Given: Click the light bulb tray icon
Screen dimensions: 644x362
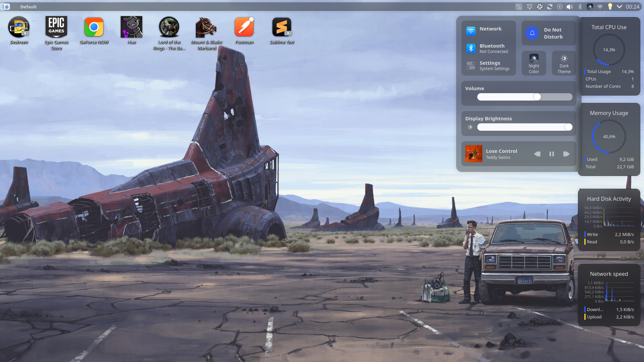Looking at the screenshot, I should tap(610, 7).
